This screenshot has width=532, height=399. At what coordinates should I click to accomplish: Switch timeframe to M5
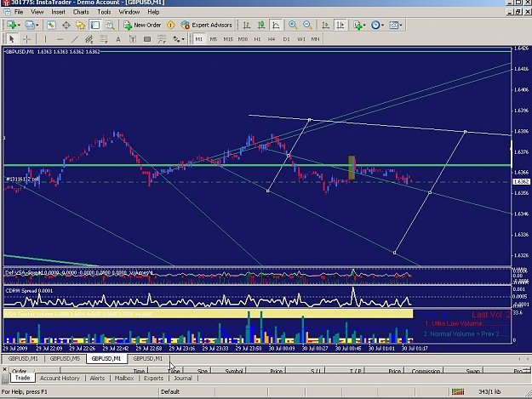click(x=213, y=39)
